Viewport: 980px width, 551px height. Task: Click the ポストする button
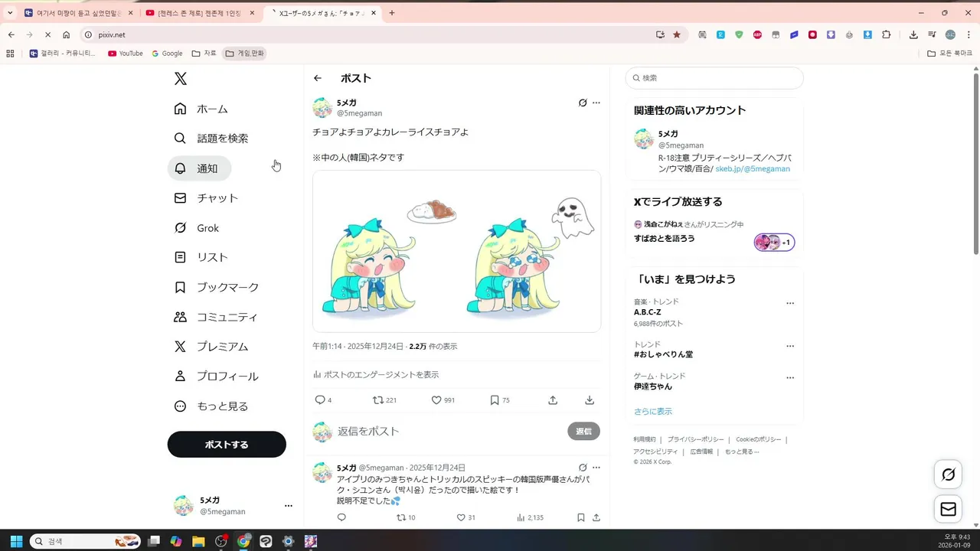click(x=227, y=445)
